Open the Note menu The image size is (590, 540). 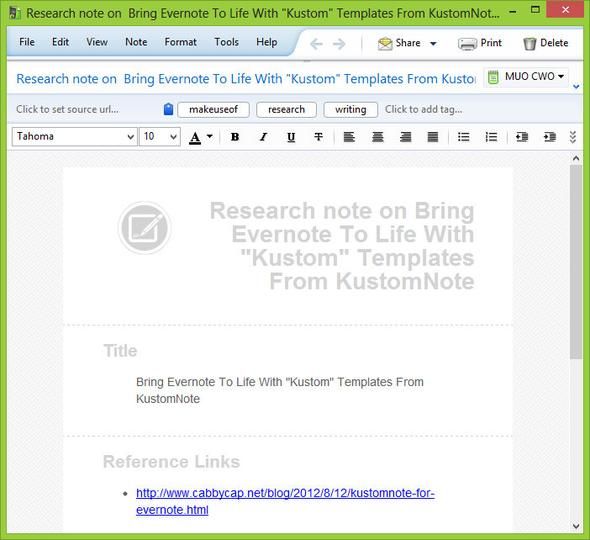[x=136, y=42]
